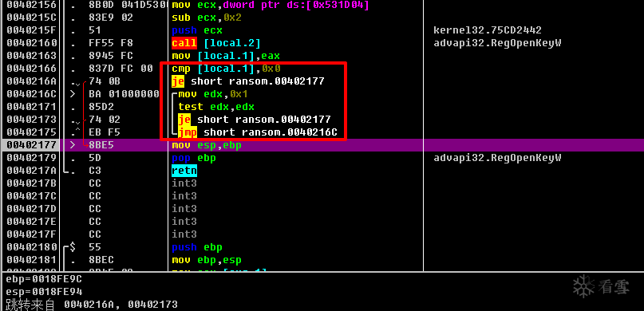This screenshot has height=311, width=644.
Task: Click the ebp=0018FE9C line in info pane
Action: pyautogui.click(x=45, y=279)
